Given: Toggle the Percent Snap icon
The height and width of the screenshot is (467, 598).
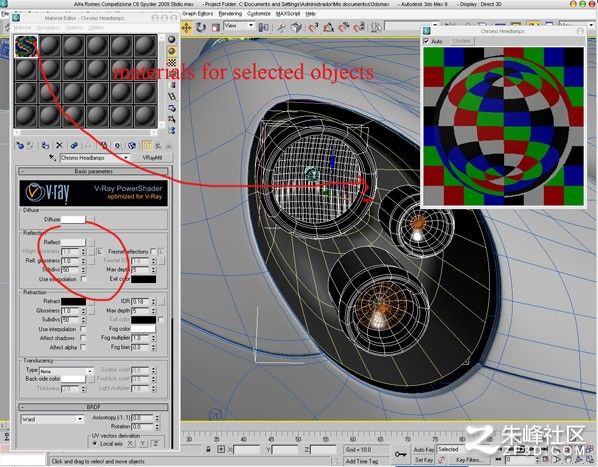Looking at the screenshot, I should tap(344, 27).
